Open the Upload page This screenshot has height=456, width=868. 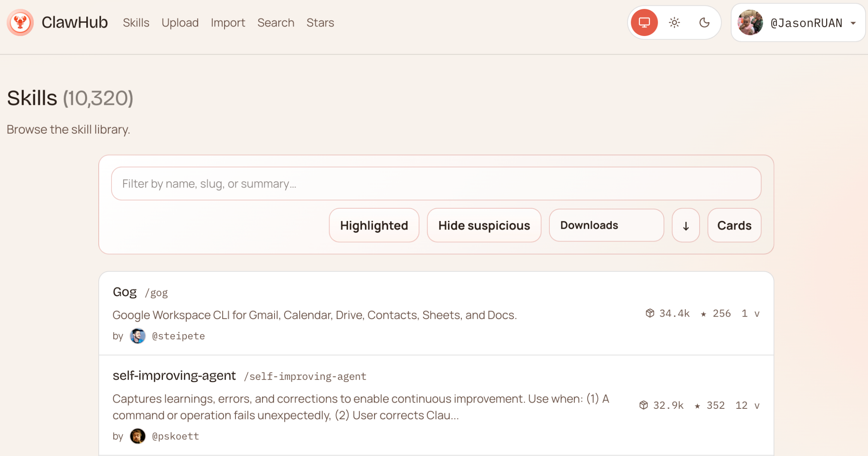pyautogui.click(x=180, y=23)
